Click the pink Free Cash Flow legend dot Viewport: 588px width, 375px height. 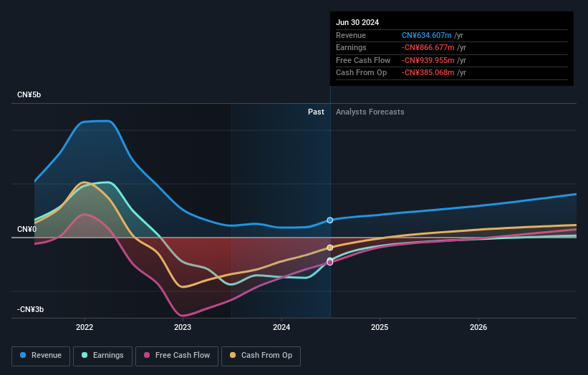coord(148,355)
